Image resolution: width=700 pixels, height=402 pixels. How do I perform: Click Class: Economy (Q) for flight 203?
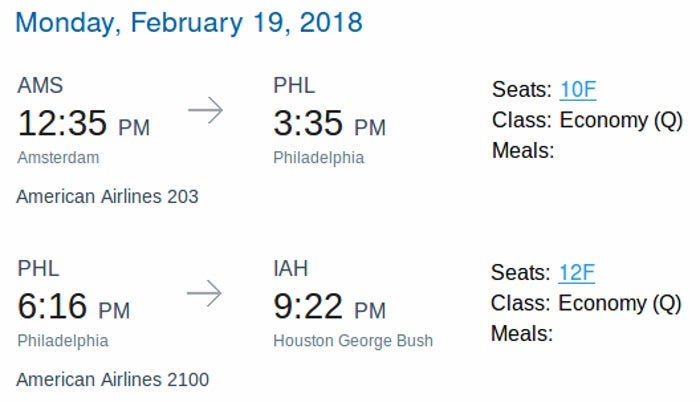(x=586, y=120)
